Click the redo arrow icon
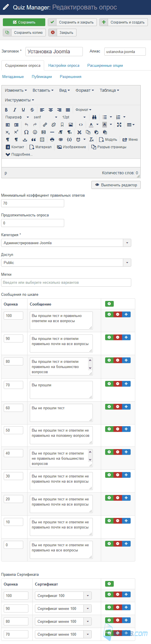This screenshot has width=151, height=644. (x=35, y=125)
